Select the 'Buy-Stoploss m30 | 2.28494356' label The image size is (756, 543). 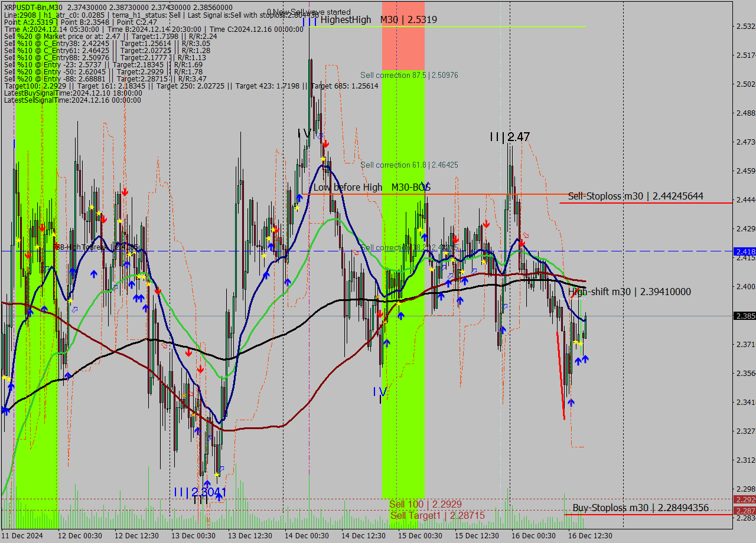tap(640, 508)
